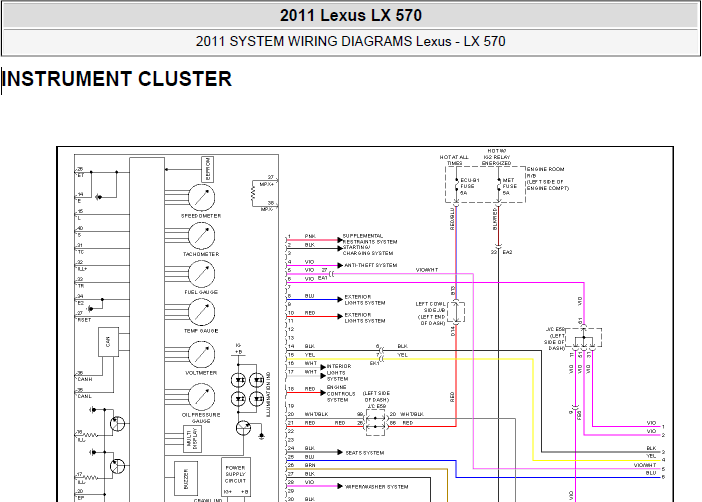This screenshot has height=502, width=702.
Task: Select the FUEL GAUGE label
Action: 201,292
